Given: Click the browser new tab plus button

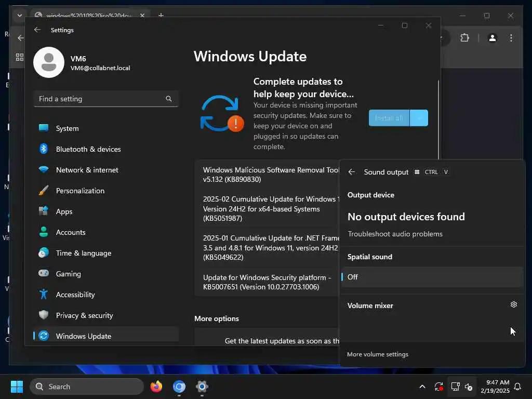Looking at the screenshot, I should click(x=161, y=15).
